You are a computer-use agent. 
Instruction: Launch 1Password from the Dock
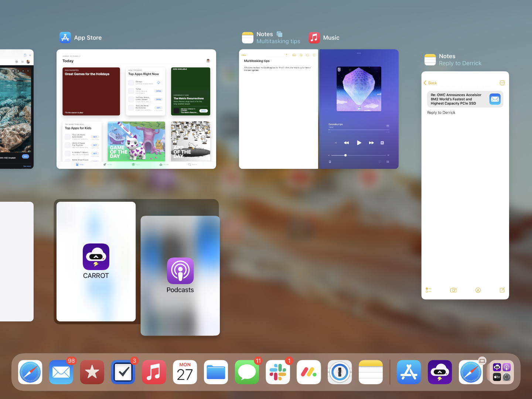[340, 372]
